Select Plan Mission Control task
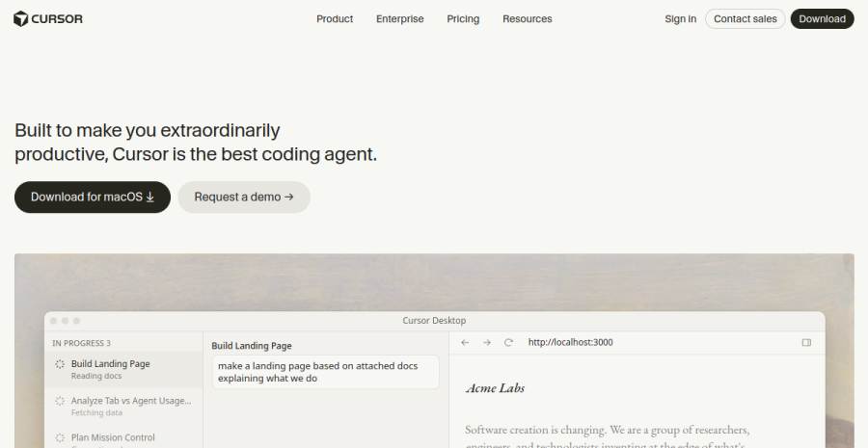 point(124,439)
